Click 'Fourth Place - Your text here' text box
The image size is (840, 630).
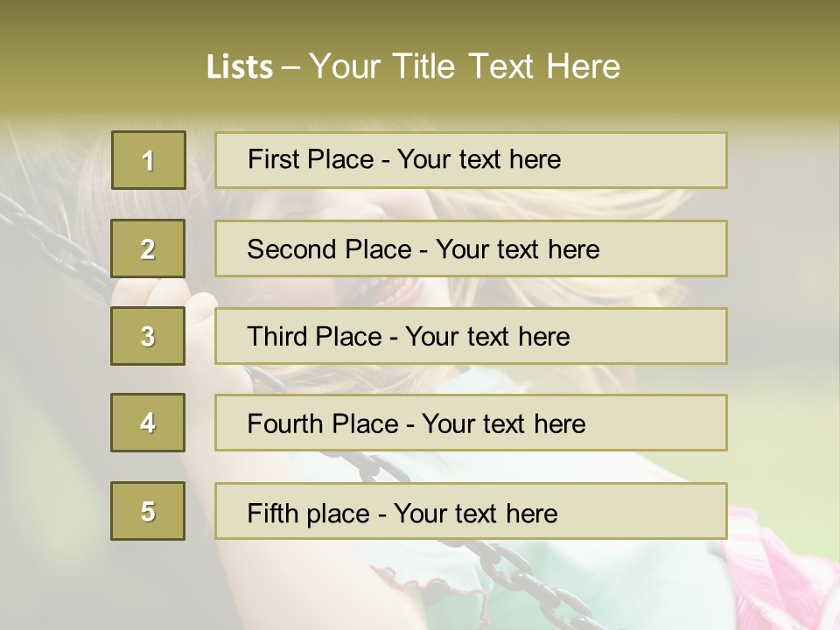(471, 423)
